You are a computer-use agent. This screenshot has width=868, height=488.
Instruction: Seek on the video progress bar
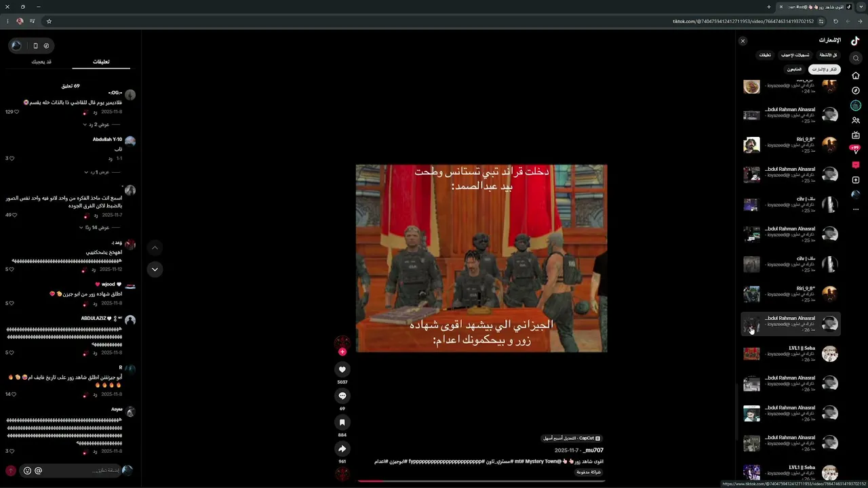[x=481, y=481]
